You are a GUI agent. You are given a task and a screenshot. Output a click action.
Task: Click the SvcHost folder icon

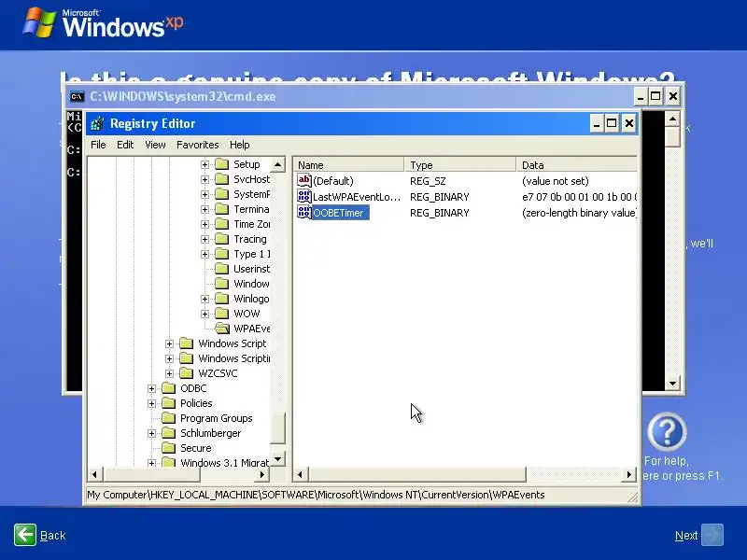(222, 179)
